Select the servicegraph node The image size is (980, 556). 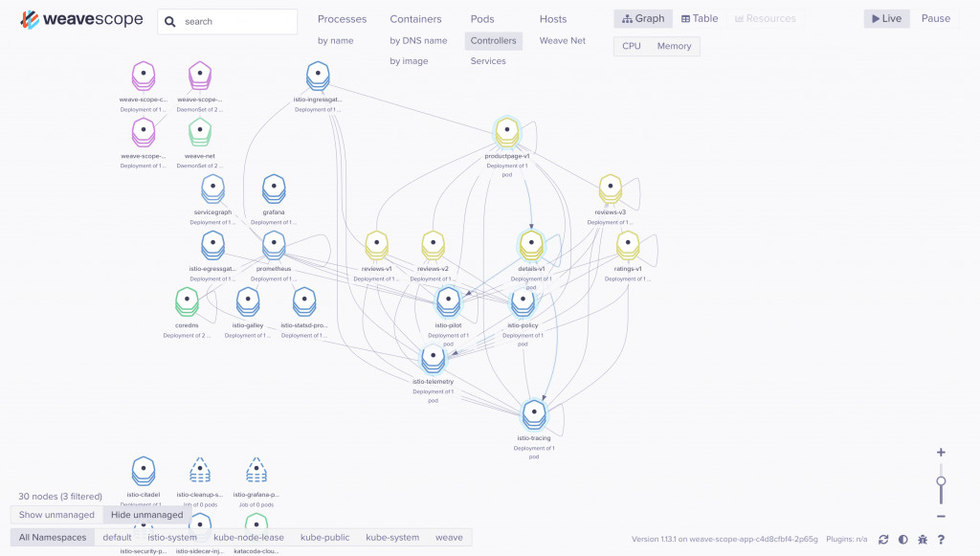pos(213,189)
